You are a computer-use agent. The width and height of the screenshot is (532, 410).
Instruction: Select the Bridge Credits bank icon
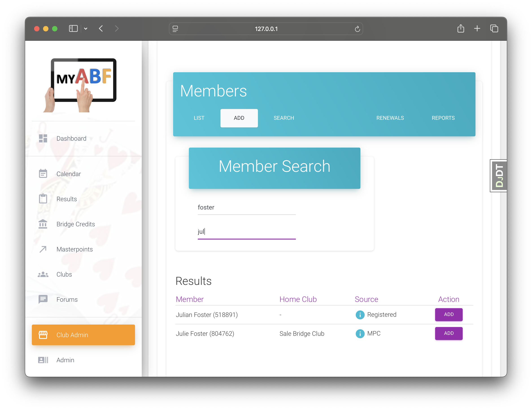click(x=43, y=224)
